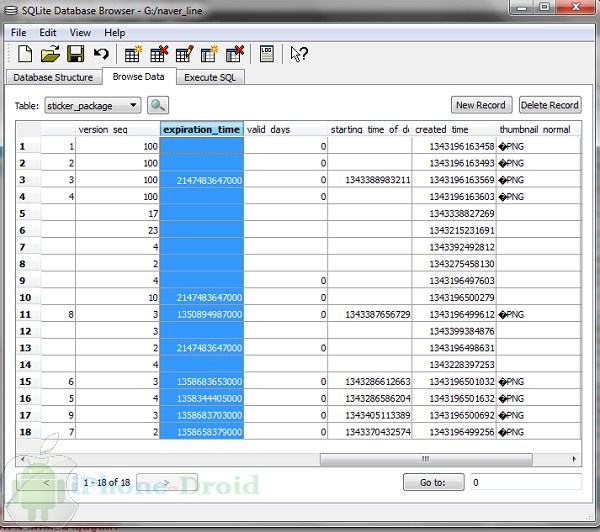The width and height of the screenshot is (600, 532).
Task: Click the Undo arrow icon
Action: pos(101,54)
